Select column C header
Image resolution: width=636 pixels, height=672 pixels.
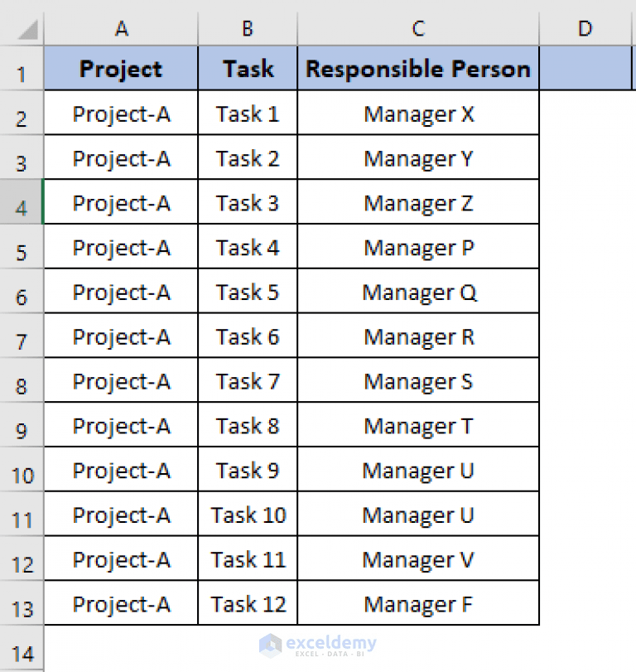point(417,27)
